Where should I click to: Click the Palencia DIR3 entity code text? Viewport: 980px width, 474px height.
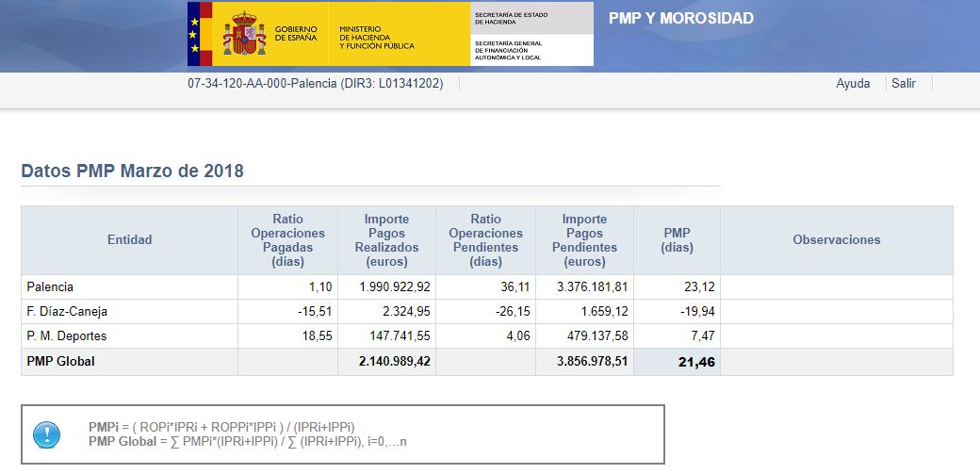pyautogui.click(x=316, y=83)
